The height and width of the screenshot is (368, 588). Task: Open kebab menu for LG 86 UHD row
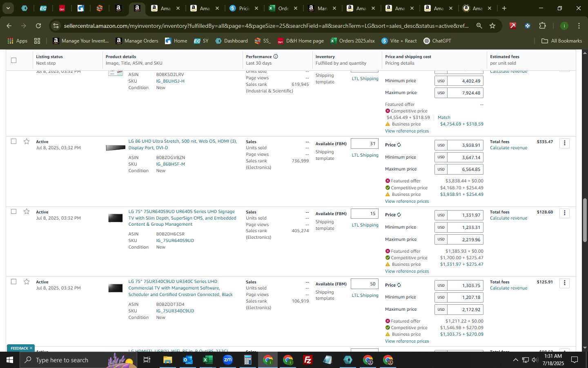tap(564, 143)
